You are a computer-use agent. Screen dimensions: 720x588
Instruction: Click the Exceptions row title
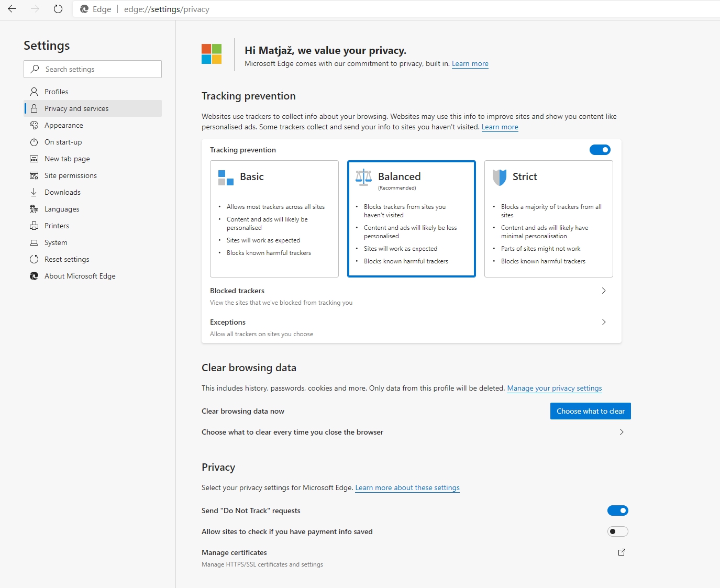228,322
